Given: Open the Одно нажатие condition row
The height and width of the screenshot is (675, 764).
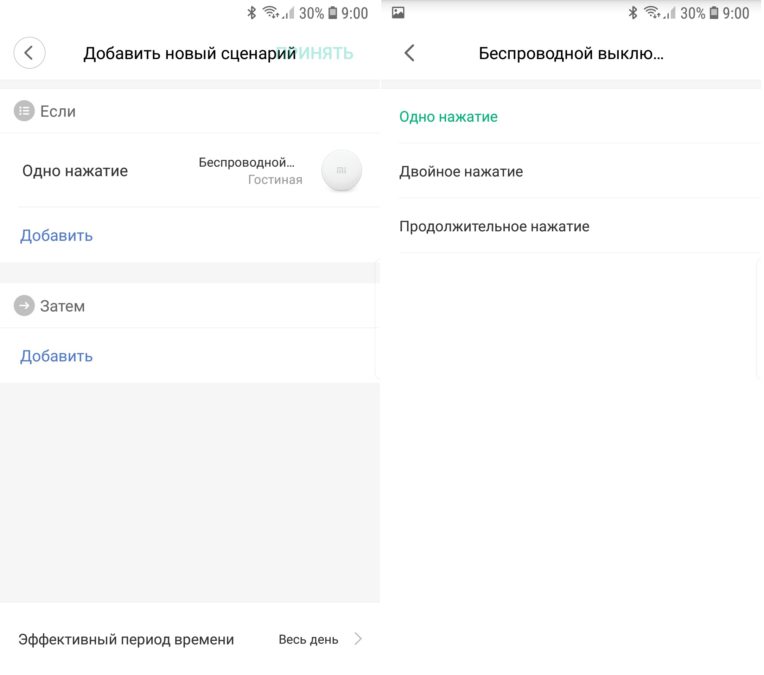Looking at the screenshot, I should click(75, 171).
